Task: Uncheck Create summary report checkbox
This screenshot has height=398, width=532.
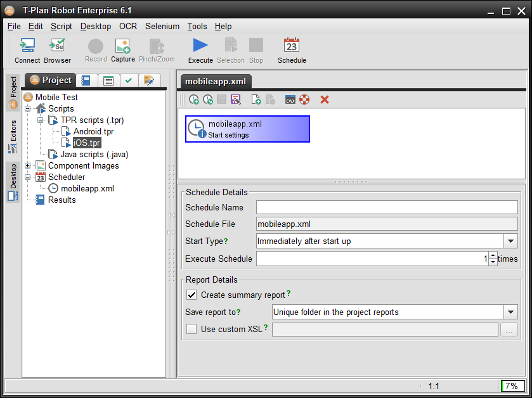Action: (x=191, y=295)
